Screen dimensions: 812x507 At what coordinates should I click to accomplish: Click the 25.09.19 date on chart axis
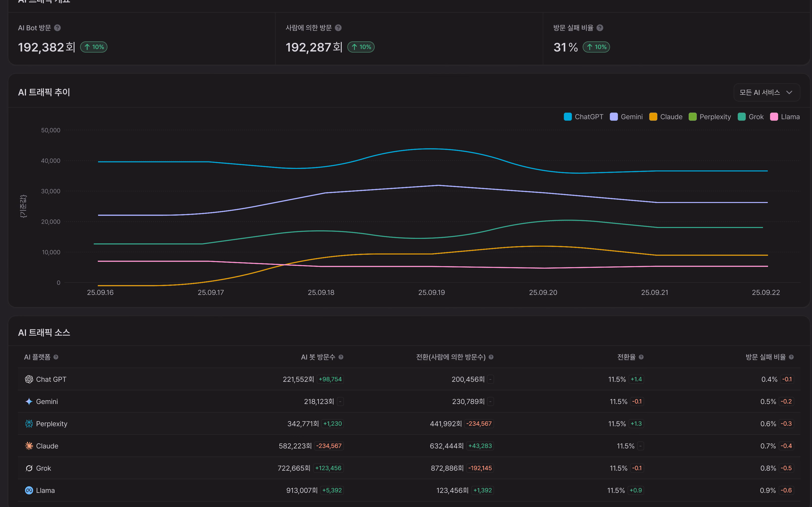pyautogui.click(x=431, y=292)
